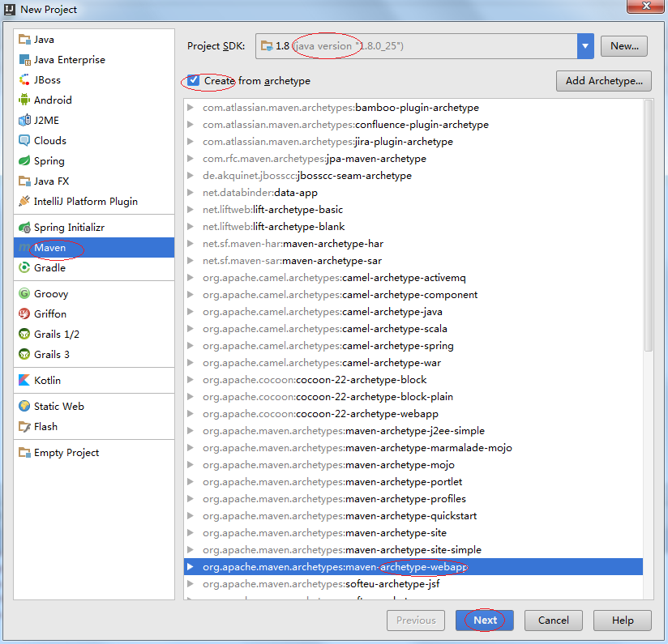The image size is (668, 644).
Task: Click the IntelliJ Platform Plugin icon
Action: point(24,202)
